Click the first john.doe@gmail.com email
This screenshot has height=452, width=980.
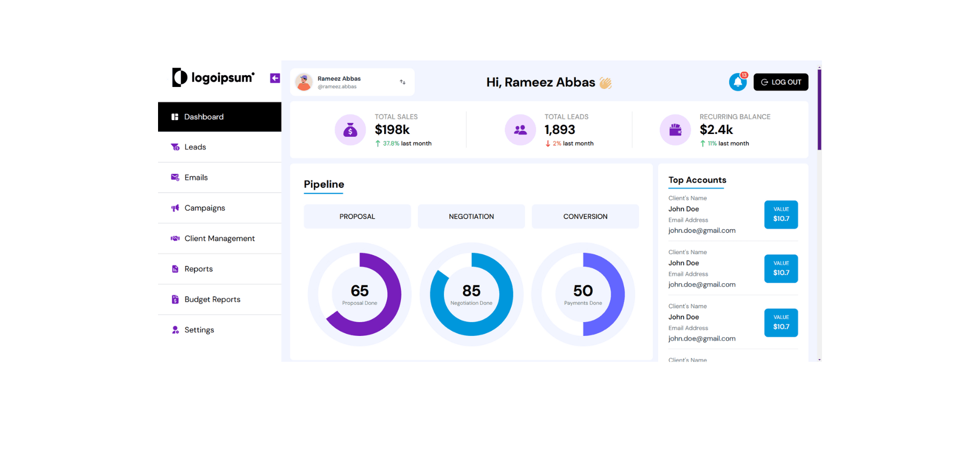click(x=702, y=231)
